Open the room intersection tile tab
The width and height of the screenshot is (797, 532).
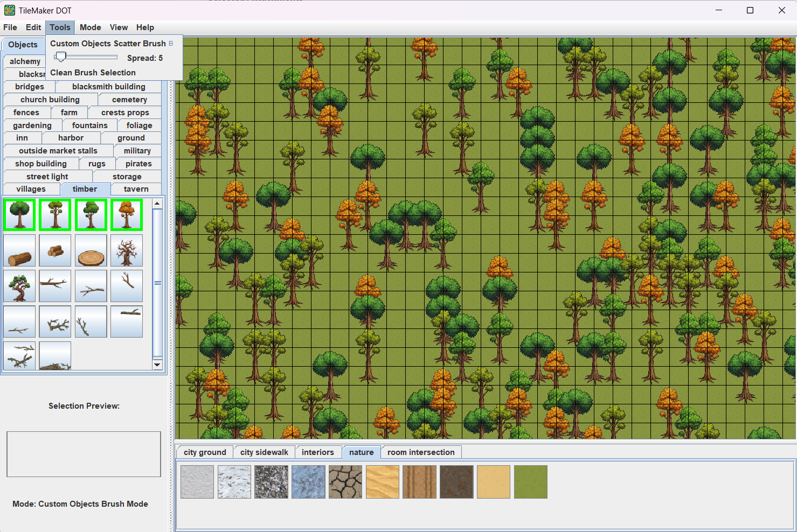pyautogui.click(x=421, y=452)
